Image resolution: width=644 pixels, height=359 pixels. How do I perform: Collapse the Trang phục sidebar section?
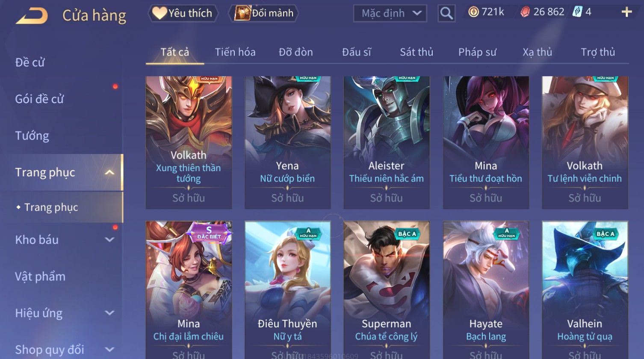(110, 172)
